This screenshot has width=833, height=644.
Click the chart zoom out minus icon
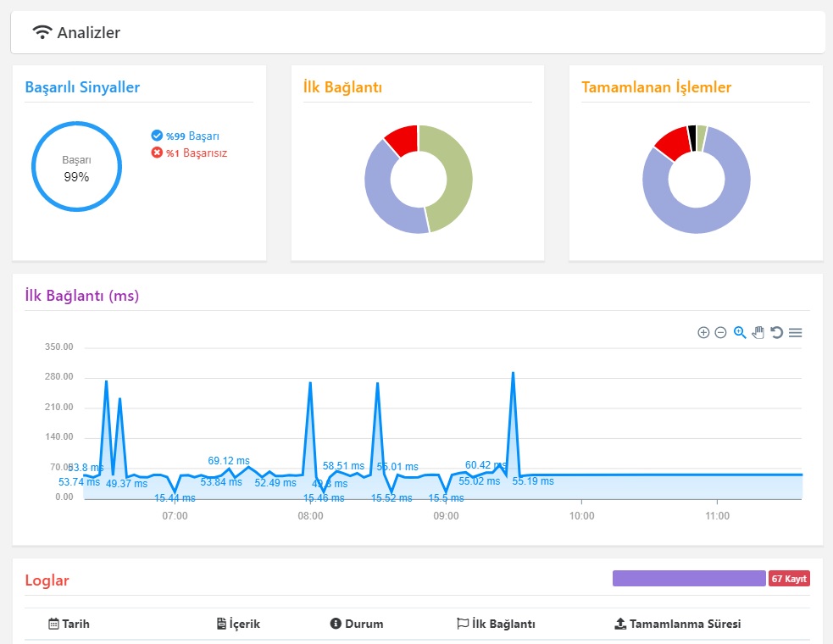pos(720,333)
